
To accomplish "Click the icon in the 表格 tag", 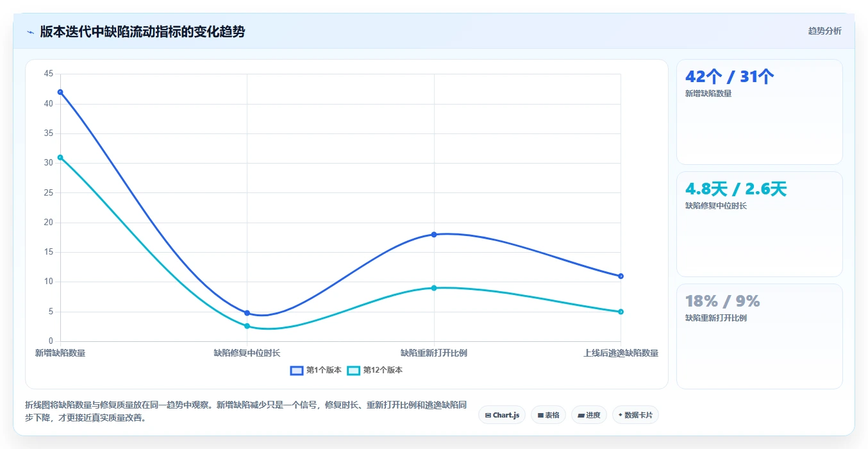I will (x=540, y=415).
